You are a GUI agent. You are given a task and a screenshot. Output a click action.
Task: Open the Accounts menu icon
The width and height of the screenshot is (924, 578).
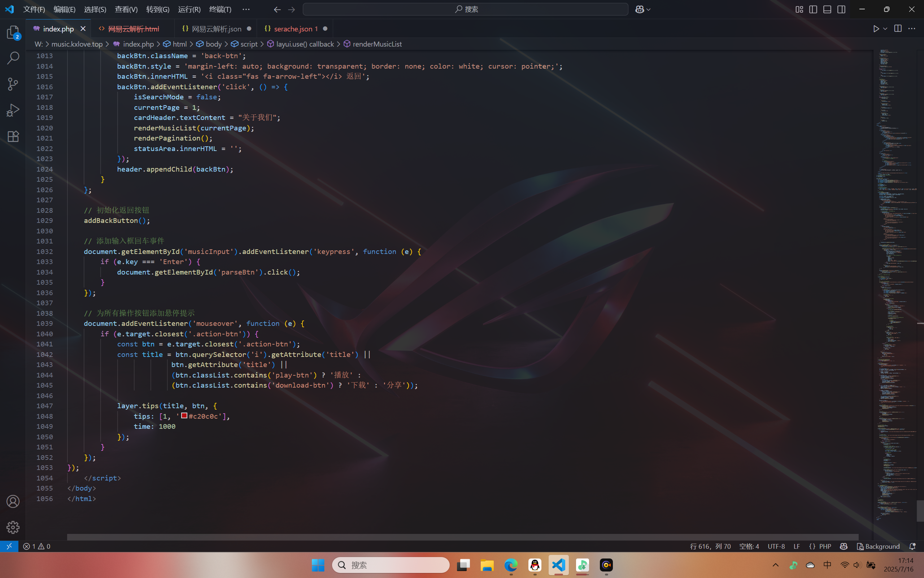13,501
